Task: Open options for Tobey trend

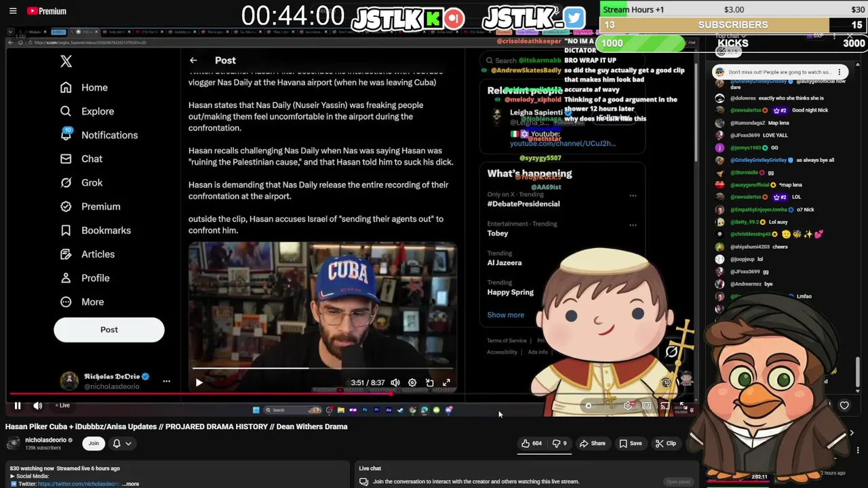Action: (633, 224)
